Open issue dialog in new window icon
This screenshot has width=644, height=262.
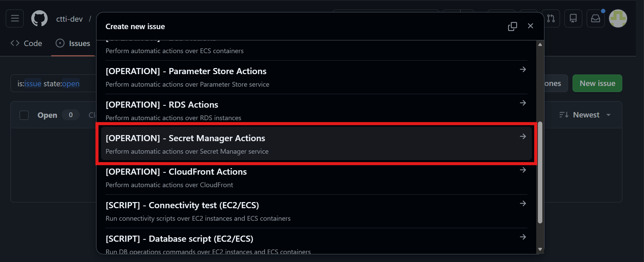[x=512, y=26]
